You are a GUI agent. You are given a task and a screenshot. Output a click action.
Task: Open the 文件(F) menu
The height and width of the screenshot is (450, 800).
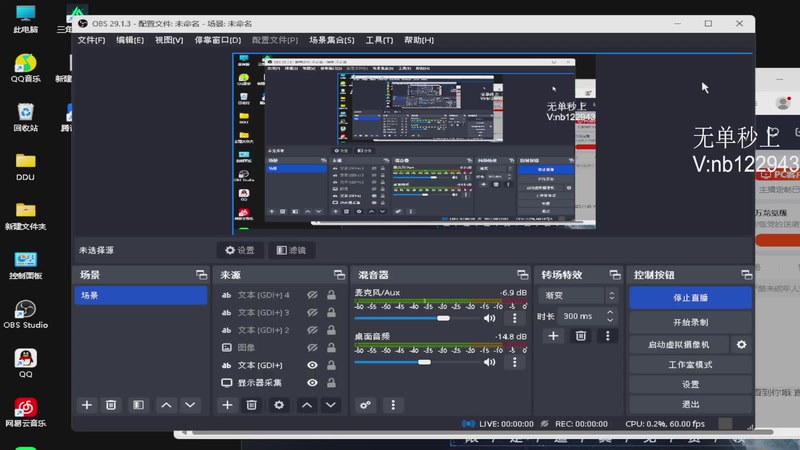coord(91,40)
